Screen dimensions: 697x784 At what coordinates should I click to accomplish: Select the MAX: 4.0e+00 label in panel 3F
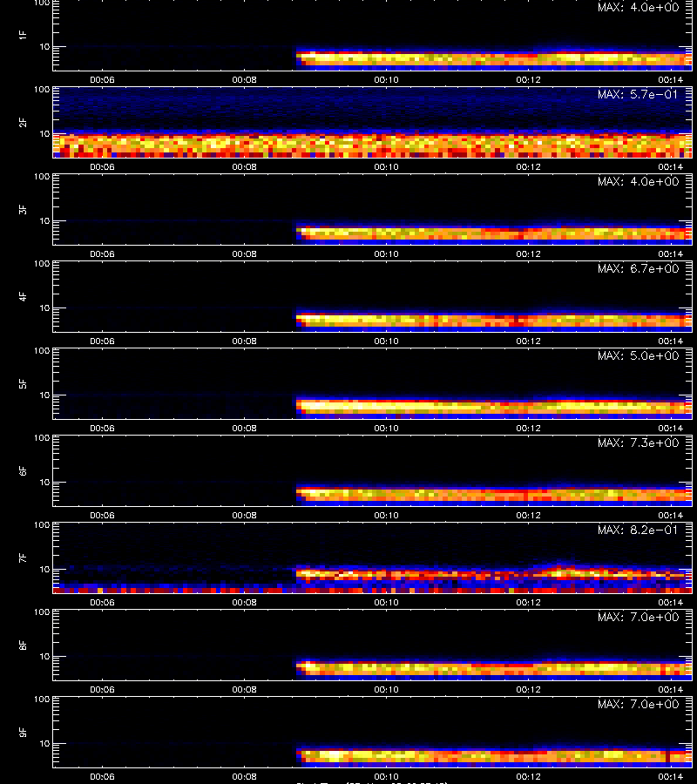click(638, 181)
